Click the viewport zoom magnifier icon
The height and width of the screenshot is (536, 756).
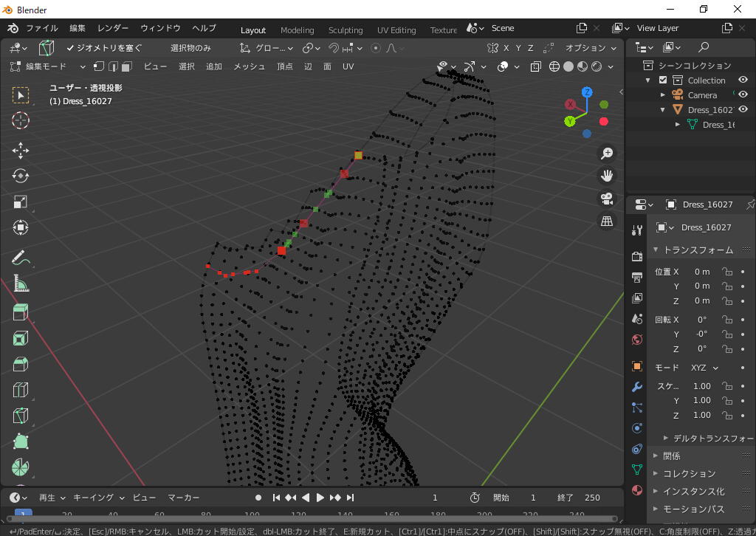(x=607, y=154)
